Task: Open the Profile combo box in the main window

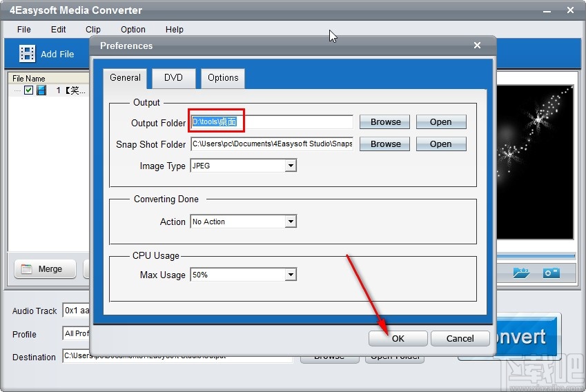Action: tap(76, 333)
